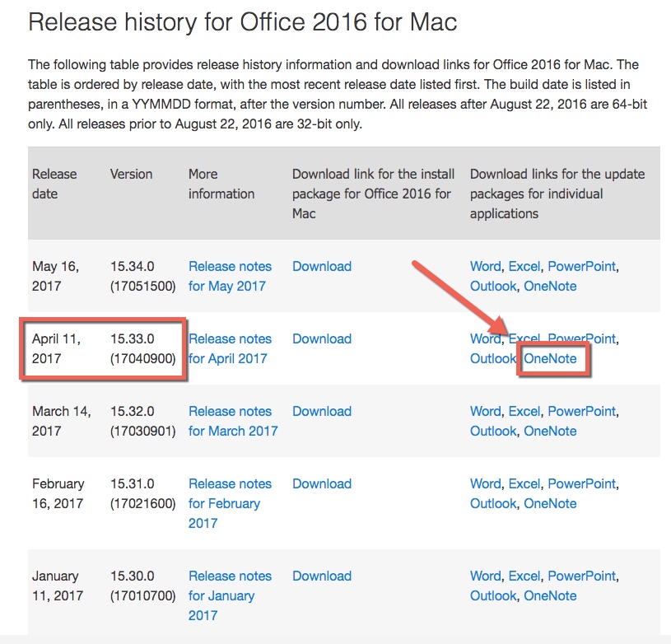671x644 pixels.
Task: Click the 'March 14, 2017' release date cell
Action: 61,421
